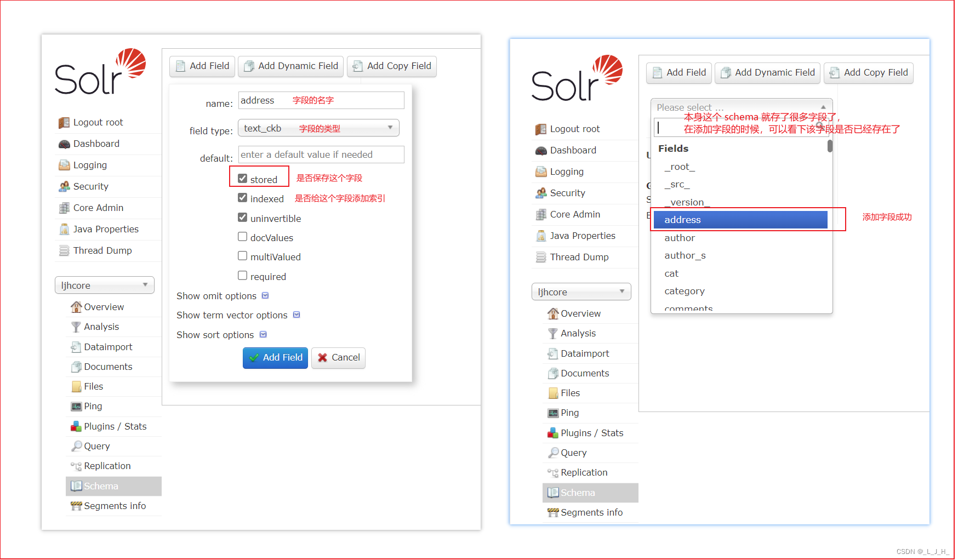Click Replication icon in right window

(x=553, y=473)
